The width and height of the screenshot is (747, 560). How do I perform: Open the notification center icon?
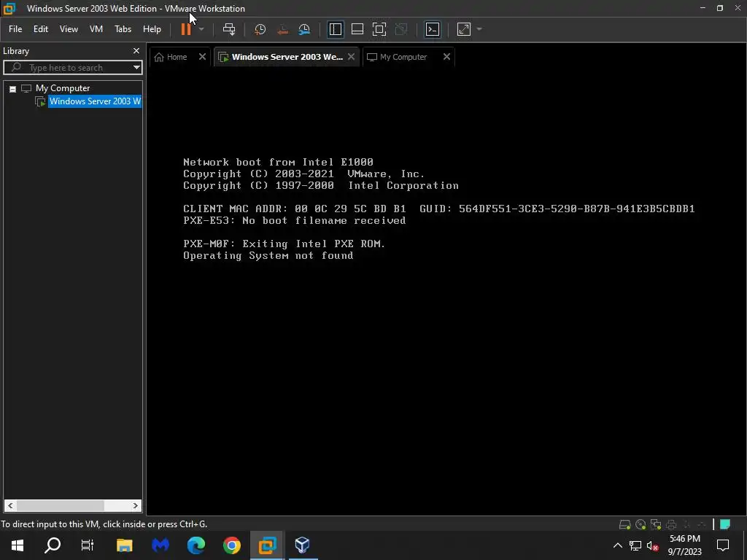[723, 545]
